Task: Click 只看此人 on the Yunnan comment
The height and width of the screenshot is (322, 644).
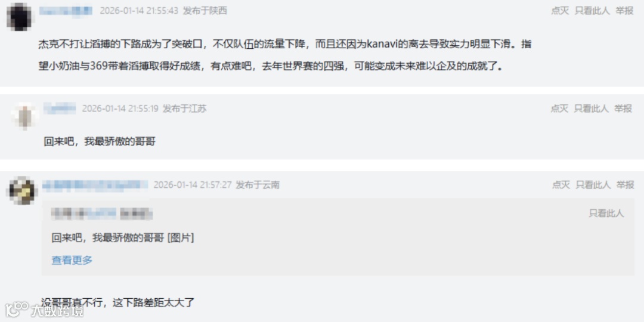Action: 593,185
